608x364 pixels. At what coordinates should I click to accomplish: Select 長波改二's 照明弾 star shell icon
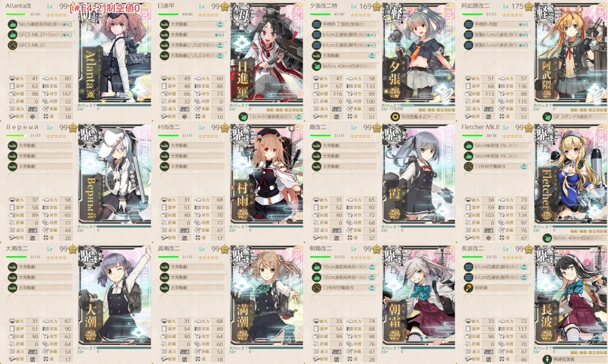click(x=468, y=288)
